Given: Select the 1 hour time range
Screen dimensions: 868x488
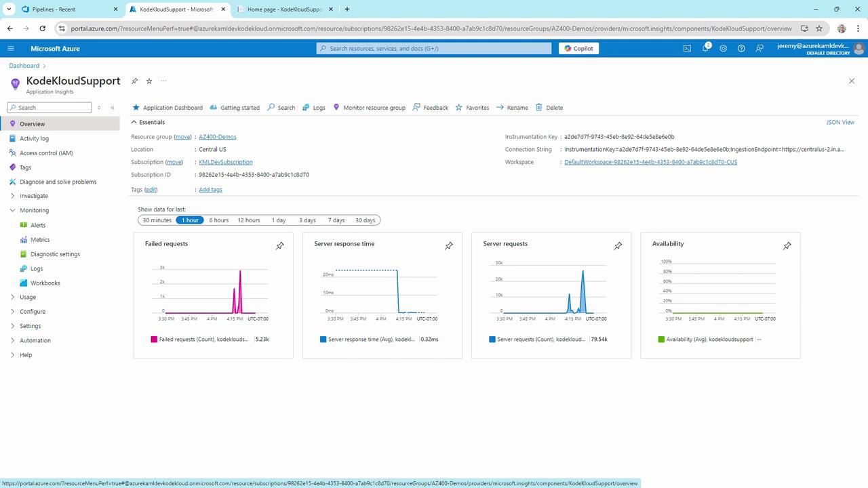Looking at the screenshot, I should [x=190, y=220].
